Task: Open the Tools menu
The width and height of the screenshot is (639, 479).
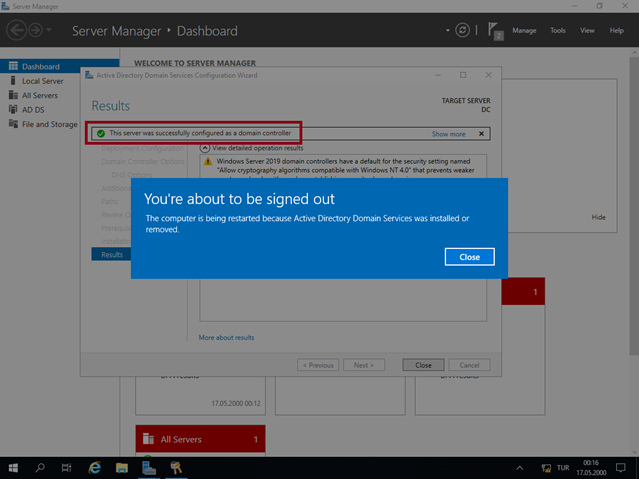Action: [x=557, y=31]
